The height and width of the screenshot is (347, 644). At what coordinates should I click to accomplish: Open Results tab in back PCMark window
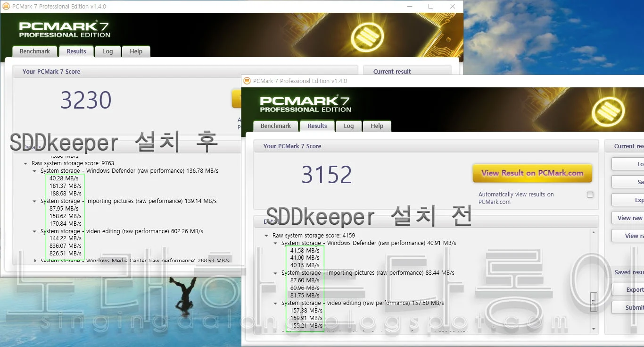pos(76,51)
